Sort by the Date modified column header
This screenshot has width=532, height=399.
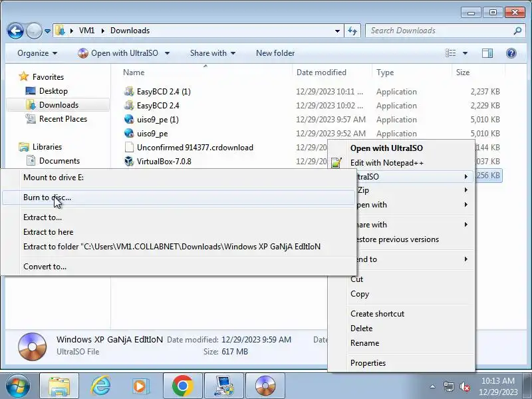click(321, 72)
